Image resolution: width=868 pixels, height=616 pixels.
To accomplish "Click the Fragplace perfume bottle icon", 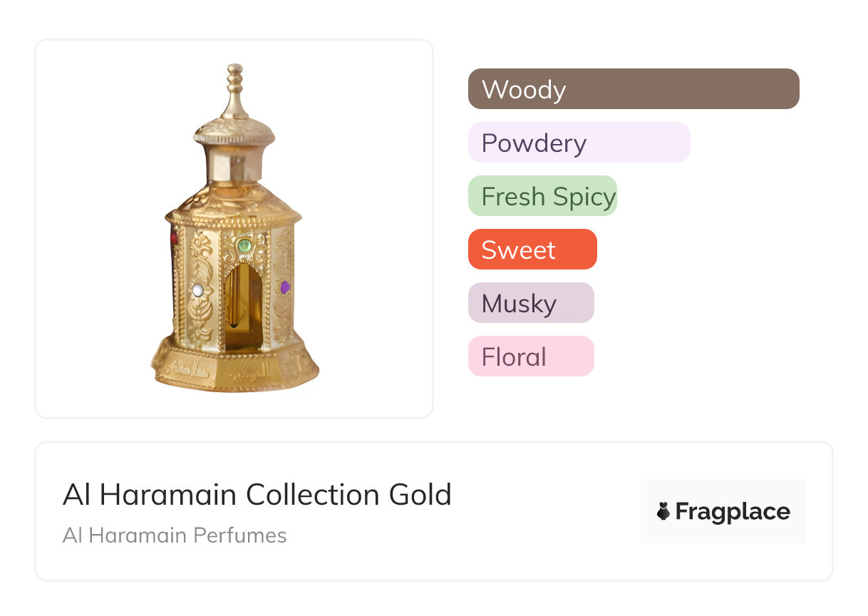I will coord(663,511).
